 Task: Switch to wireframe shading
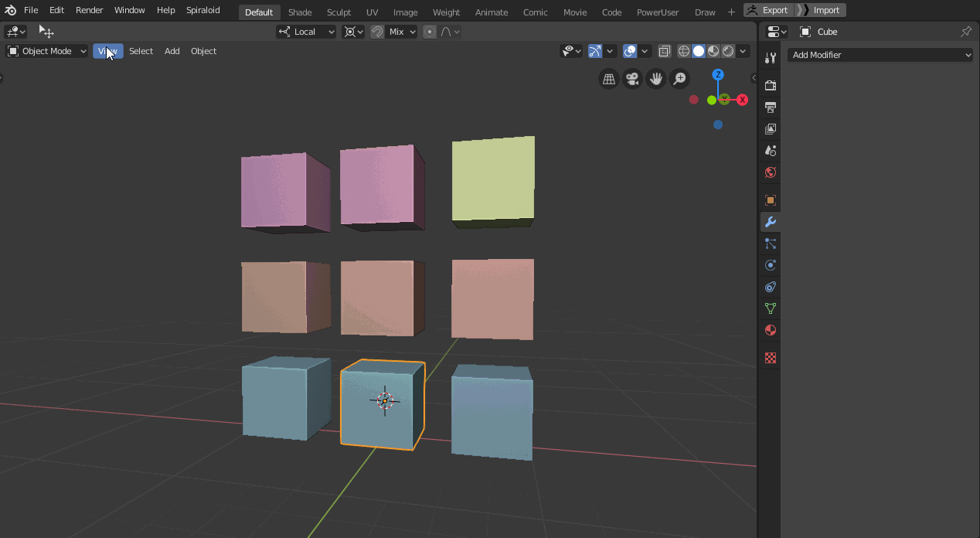click(x=684, y=51)
